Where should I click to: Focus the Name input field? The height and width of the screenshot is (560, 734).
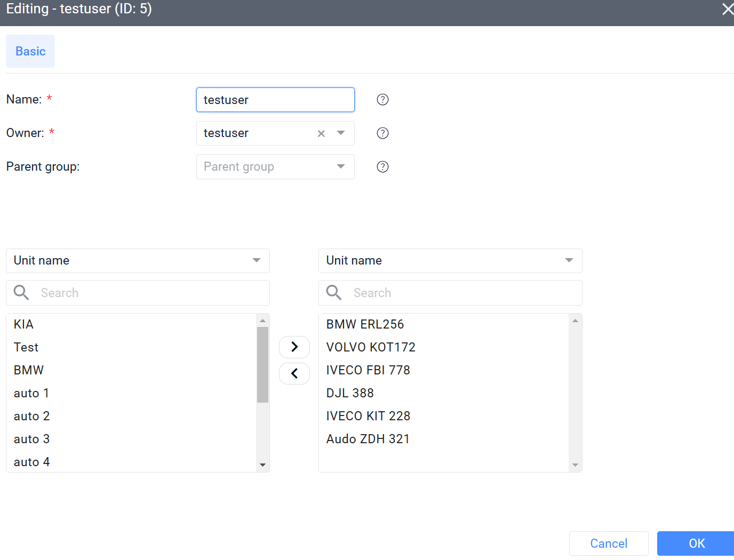coord(275,100)
